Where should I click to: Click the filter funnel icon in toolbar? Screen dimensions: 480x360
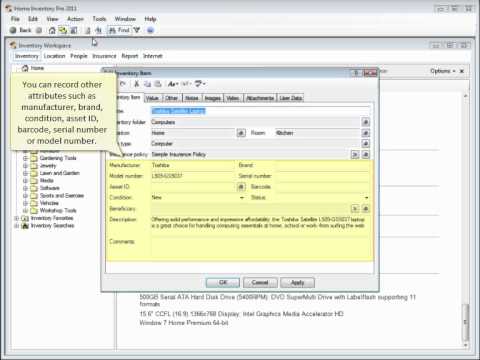(x=136, y=30)
